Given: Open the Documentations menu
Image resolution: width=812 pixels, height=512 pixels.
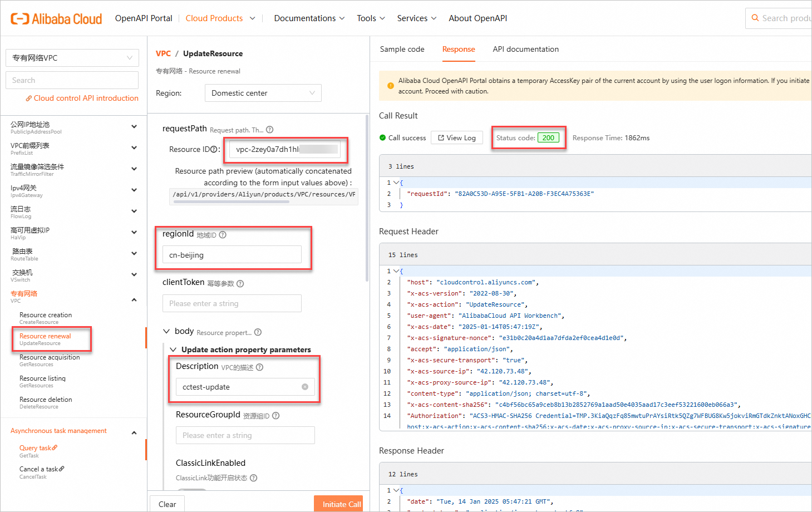Looking at the screenshot, I should tap(309, 18).
